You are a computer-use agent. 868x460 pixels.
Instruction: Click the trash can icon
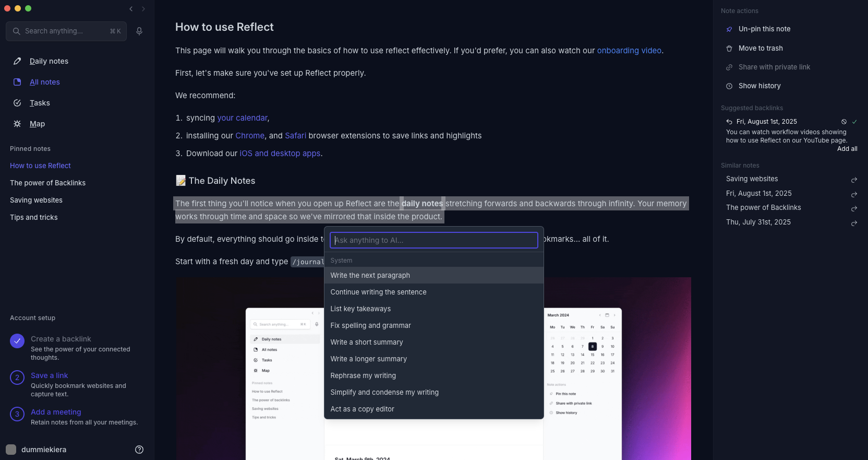729,49
